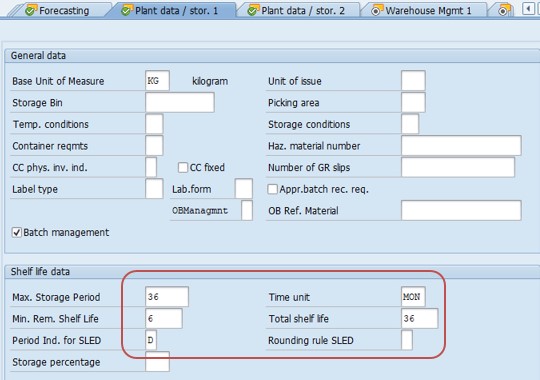Click the General data group header
Viewport: 540px width, 380px height.
coord(38,55)
